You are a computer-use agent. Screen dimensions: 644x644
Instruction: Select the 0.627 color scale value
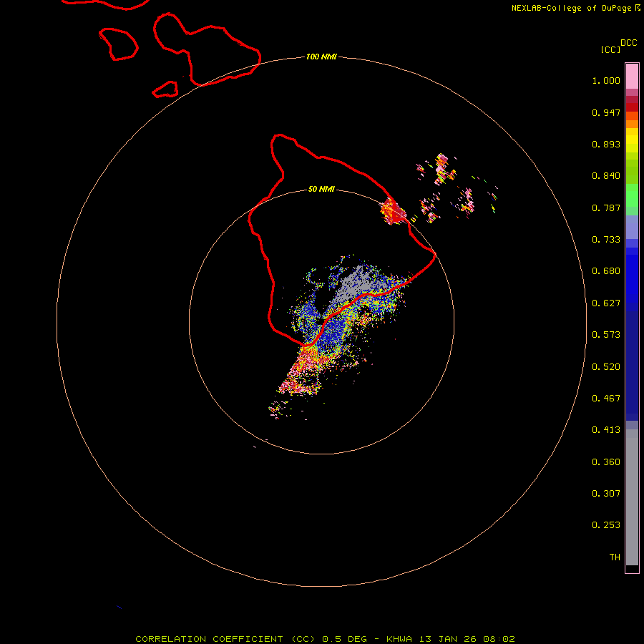coord(606,303)
